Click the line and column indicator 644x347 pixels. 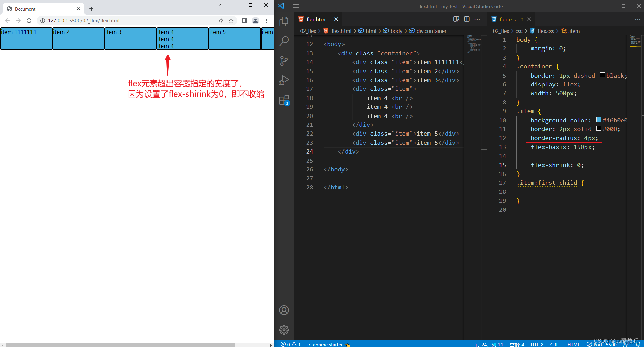pos(489,344)
